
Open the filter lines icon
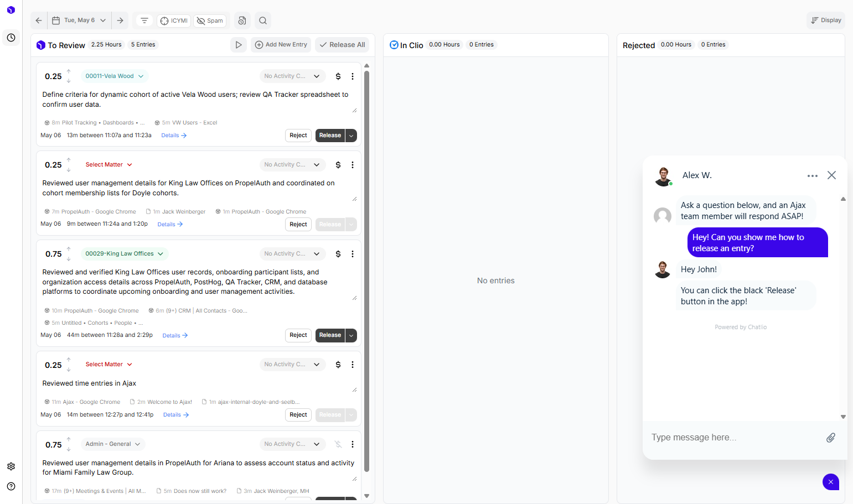[144, 20]
